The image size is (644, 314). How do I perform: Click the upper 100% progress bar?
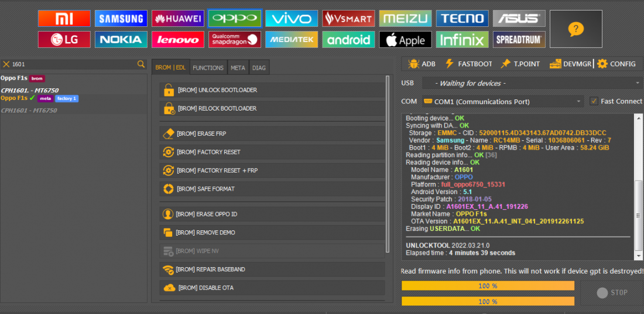(488, 286)
